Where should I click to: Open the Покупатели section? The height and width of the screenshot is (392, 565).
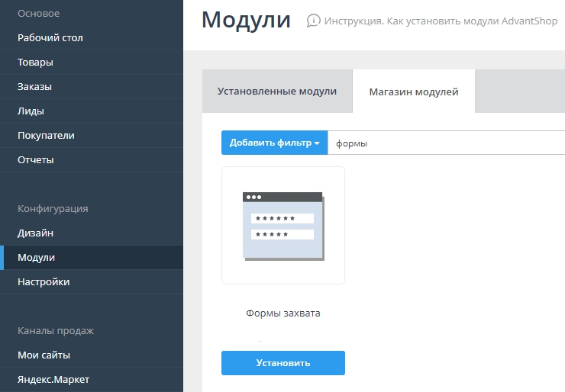pos(46,135)
